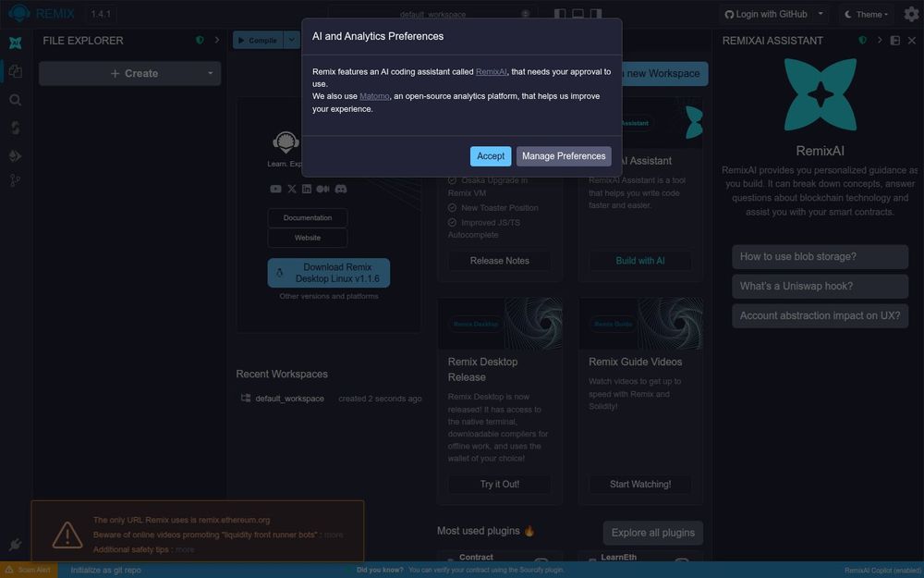The image size is (924, 578).
Task: Open Deploy & run transactions sidebar icon
Action: point(16,155)
